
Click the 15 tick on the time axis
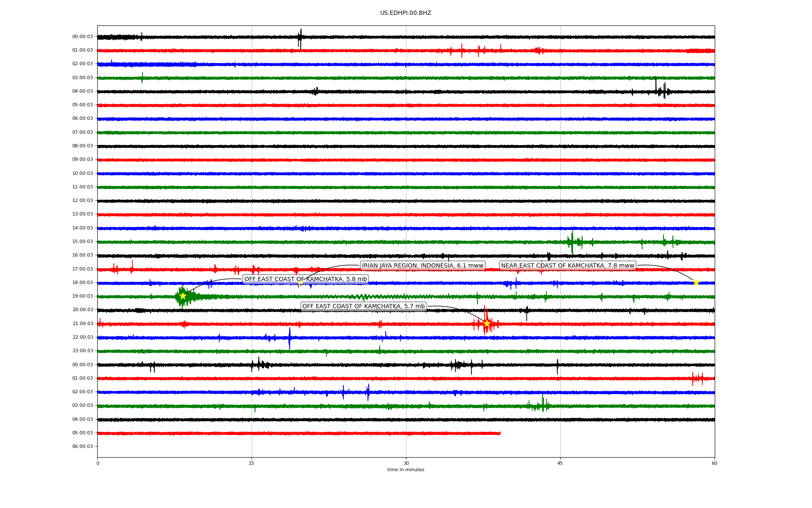(x=252, y=463)
